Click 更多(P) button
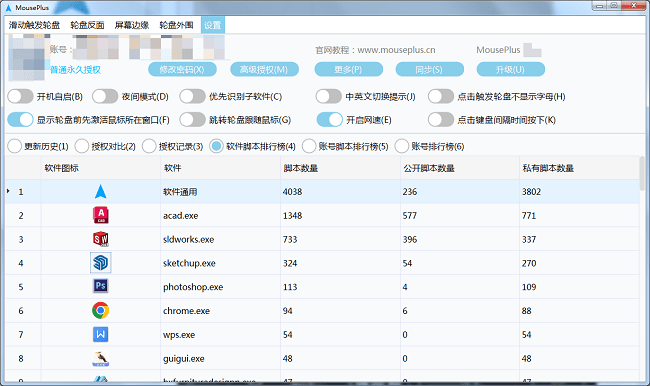 tap(348, 69)
